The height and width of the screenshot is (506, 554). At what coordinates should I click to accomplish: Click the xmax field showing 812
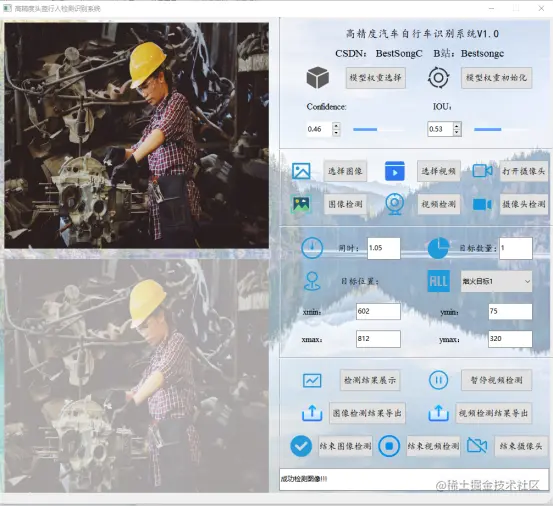coord(378,339)
